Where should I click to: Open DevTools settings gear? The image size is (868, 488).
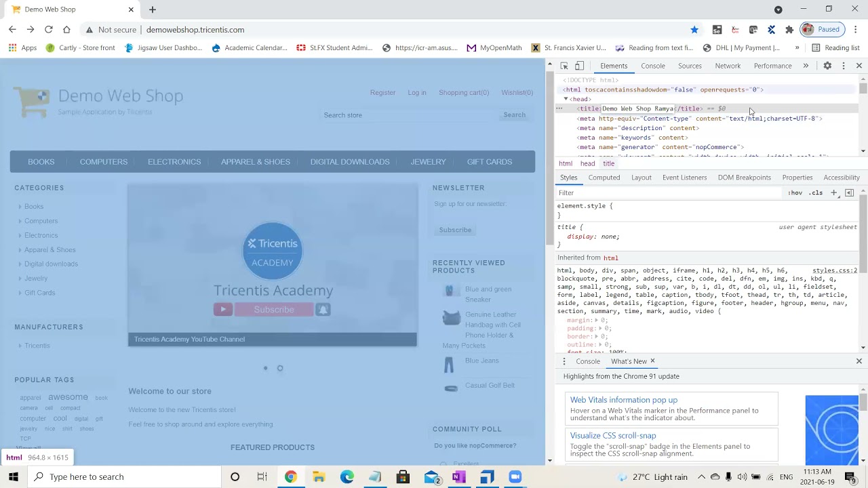click(x=827, y=66)
